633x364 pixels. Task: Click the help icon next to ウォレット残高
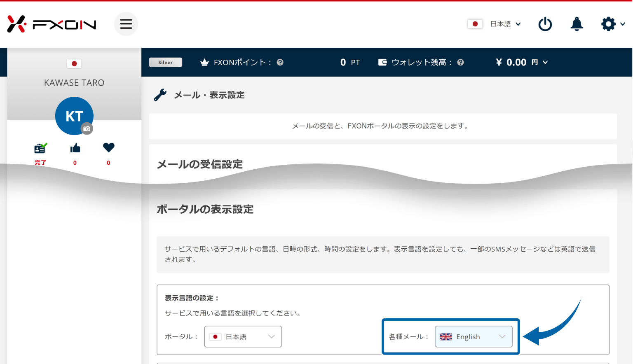pyautogui.click(x=461, y=62)
